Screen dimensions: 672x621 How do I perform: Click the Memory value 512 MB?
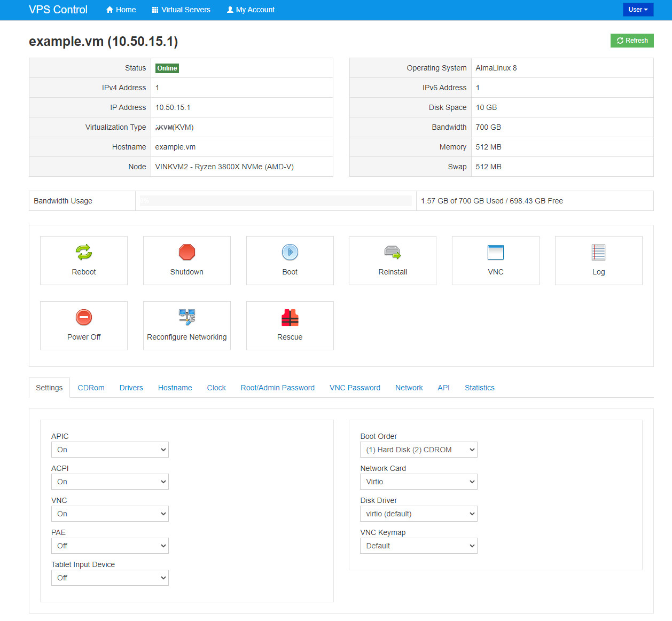click(x=489, y=147)
